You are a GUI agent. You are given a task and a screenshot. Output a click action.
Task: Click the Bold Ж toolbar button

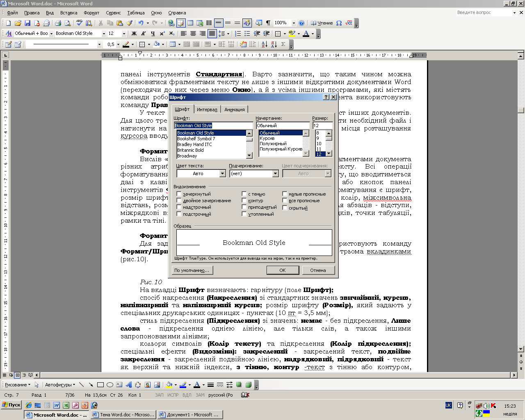pos(134,34)
